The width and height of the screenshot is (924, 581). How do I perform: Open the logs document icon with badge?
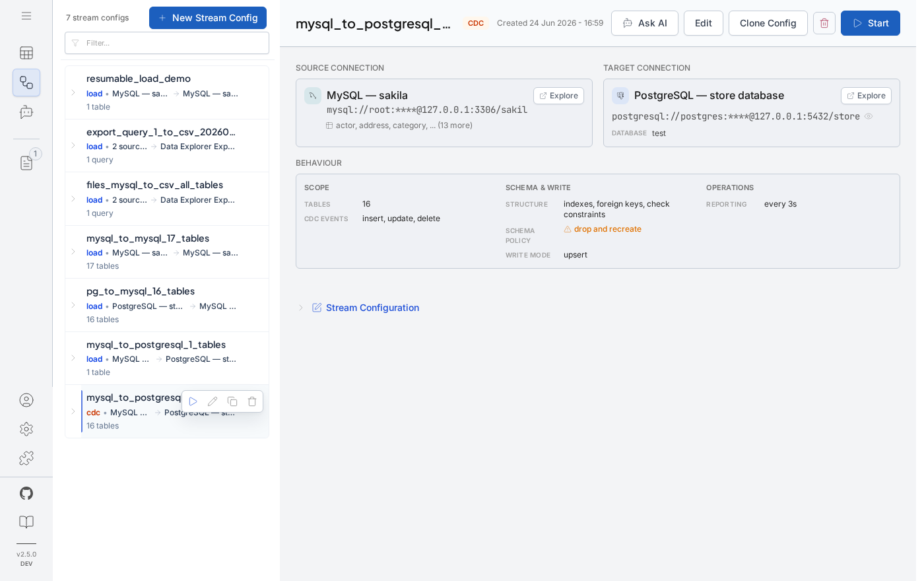click(26, 162)
